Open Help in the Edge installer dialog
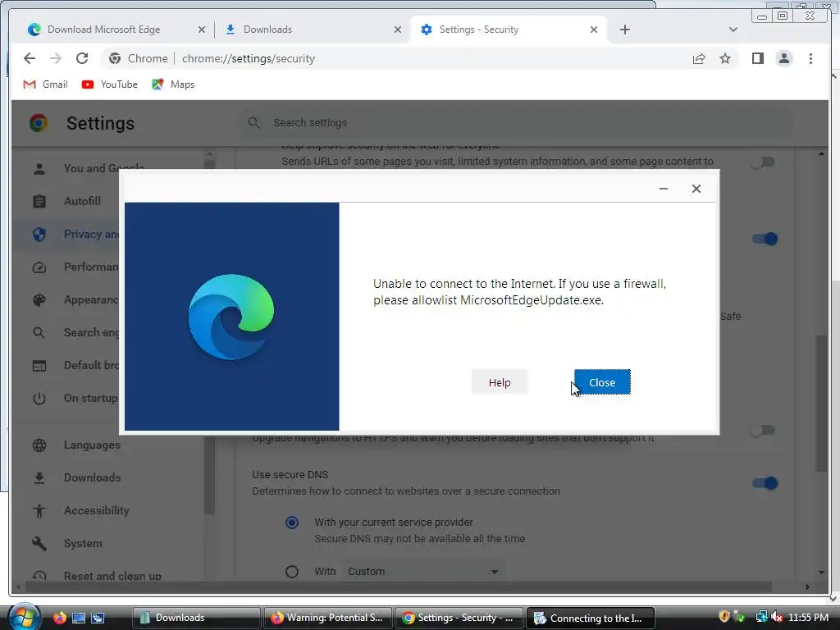This screenshot has width=840, height=630. coord(500,382)
